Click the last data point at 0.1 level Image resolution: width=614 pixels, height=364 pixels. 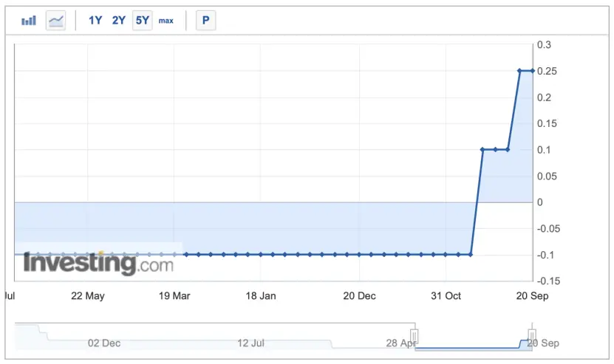click(x=508, y=150)
